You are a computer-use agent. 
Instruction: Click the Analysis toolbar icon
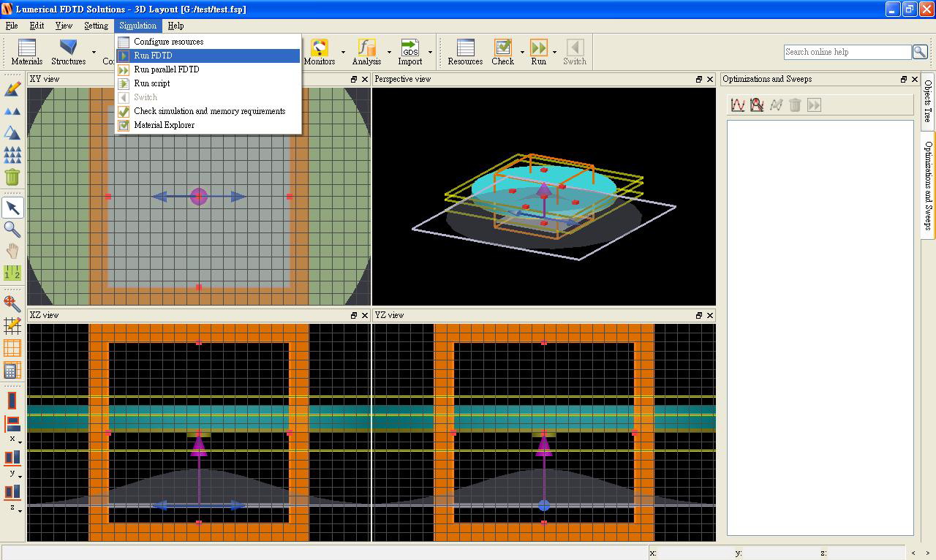point(366,52)
